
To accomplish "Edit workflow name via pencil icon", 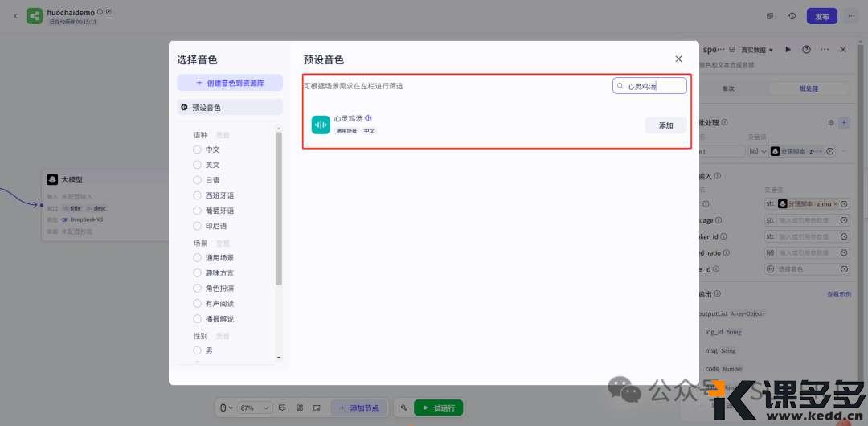I will 109,11.
